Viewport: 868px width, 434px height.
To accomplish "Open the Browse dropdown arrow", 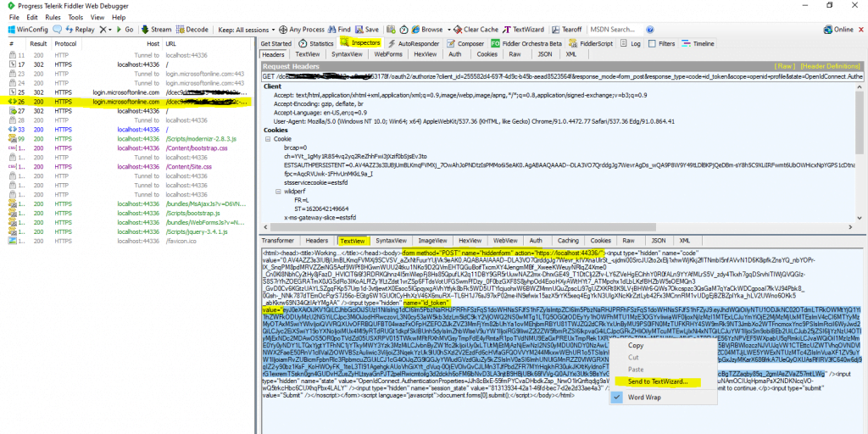I will coord(448,30).
